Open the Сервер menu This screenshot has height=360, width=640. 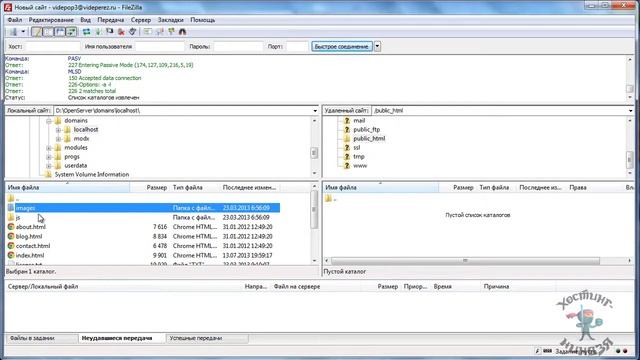tap(141, 20)
